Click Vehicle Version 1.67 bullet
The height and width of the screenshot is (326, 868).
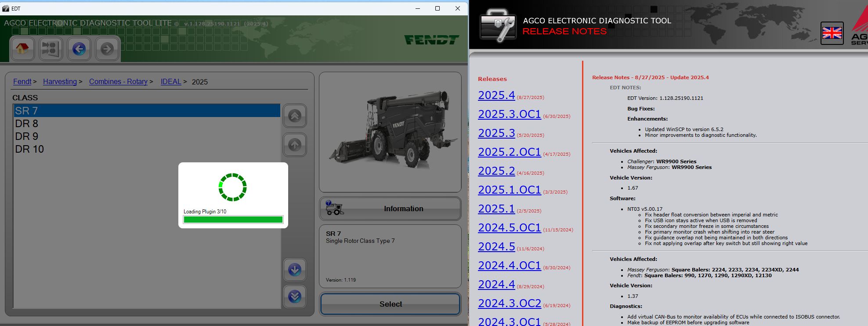[633, 188]
